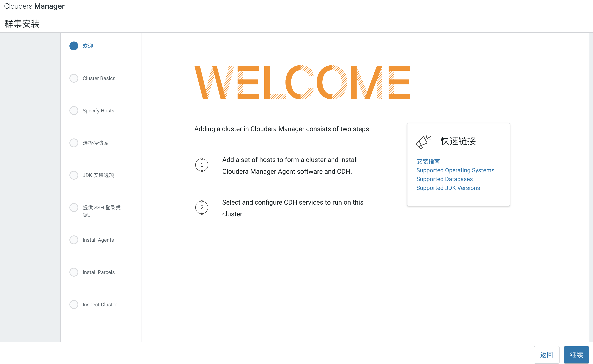Click the step 2 circled number icon

(x=202, y=208)
